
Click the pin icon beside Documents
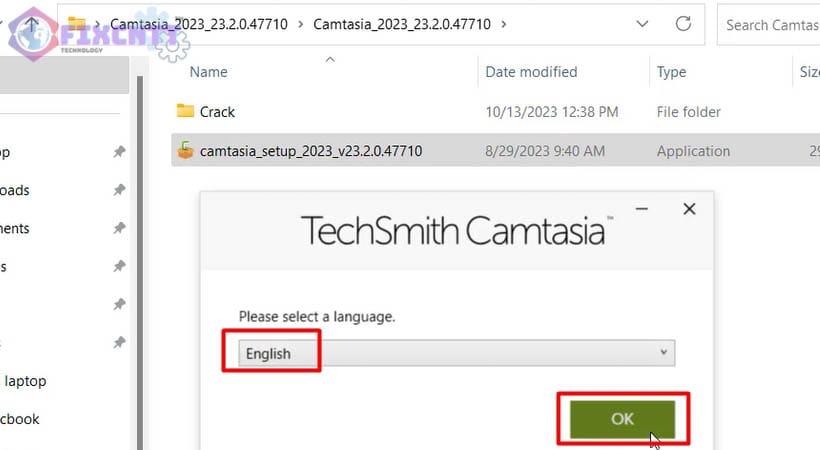119,228
